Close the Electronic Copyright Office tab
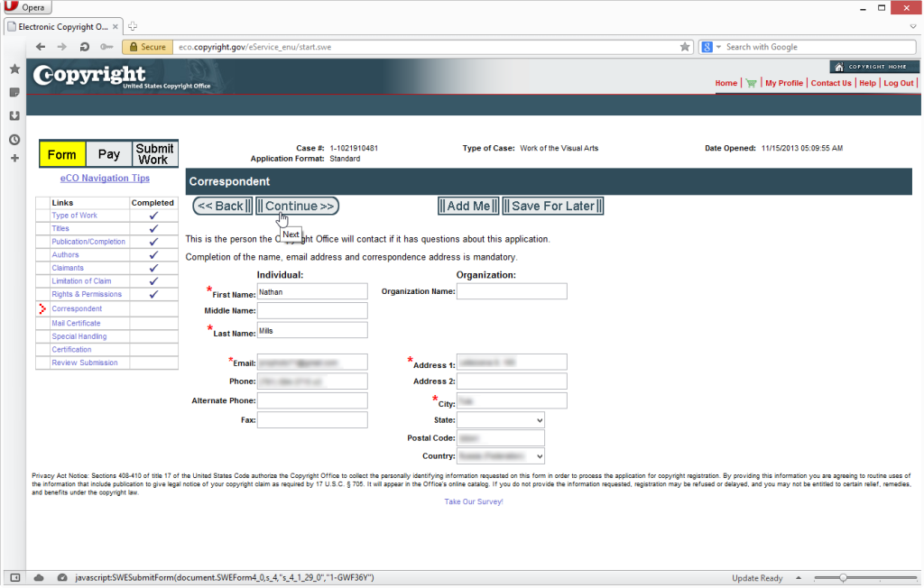This screenshot has height=588, width=924. pyautogui.click(x=115, y=26)
